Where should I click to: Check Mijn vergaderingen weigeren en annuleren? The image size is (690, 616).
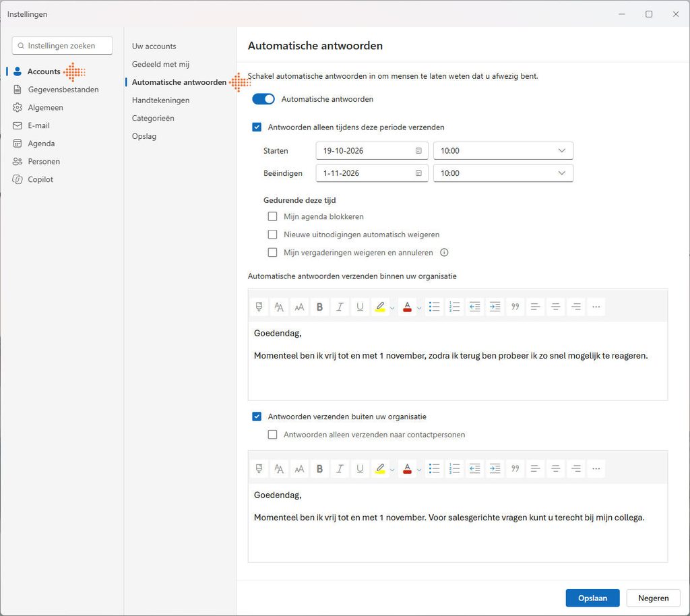(x=272, y=253)
